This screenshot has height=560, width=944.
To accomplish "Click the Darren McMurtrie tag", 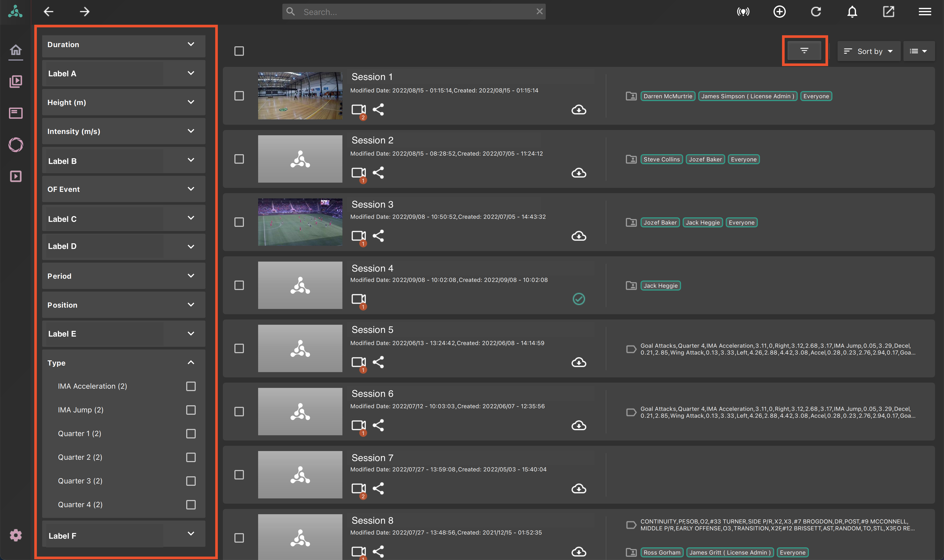I will click(668, 96).
